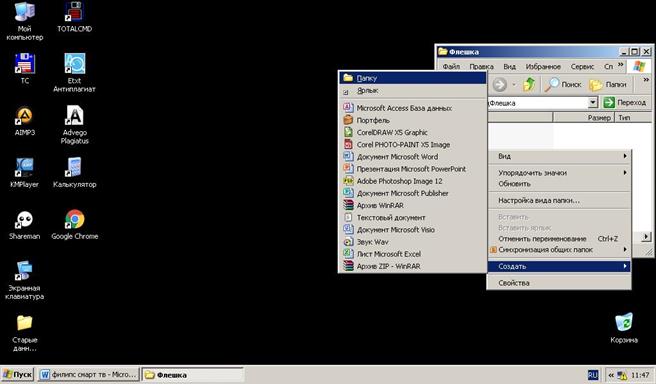Choose Портфель in the create submenu

click(x=412, y=120)
